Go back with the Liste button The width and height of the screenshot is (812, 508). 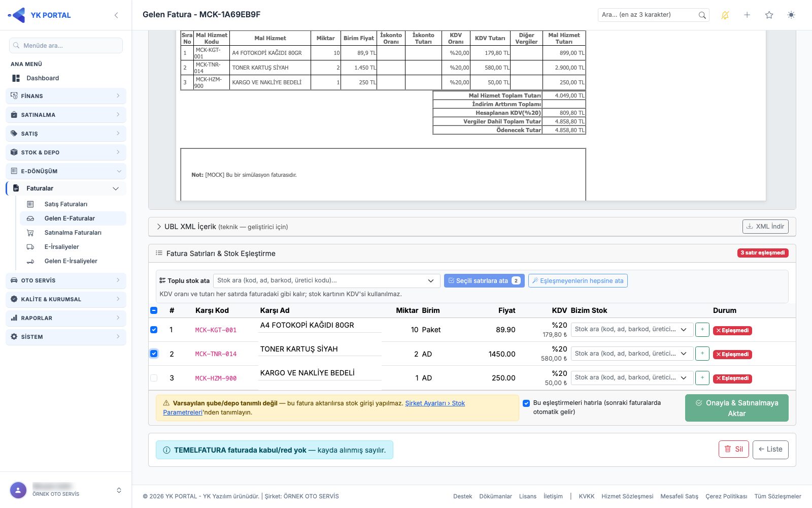pyautogui.click(x=770, y=449)
